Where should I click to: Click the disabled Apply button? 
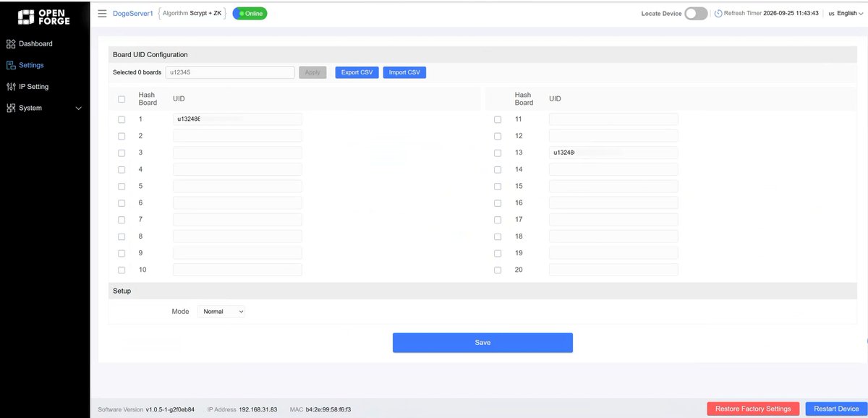pos(312,72)
